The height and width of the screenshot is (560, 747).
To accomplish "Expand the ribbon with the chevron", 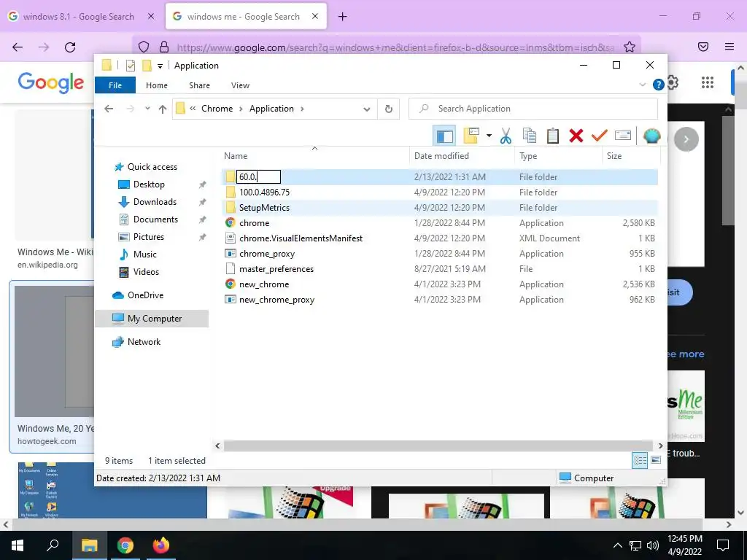I will (642, 85).
